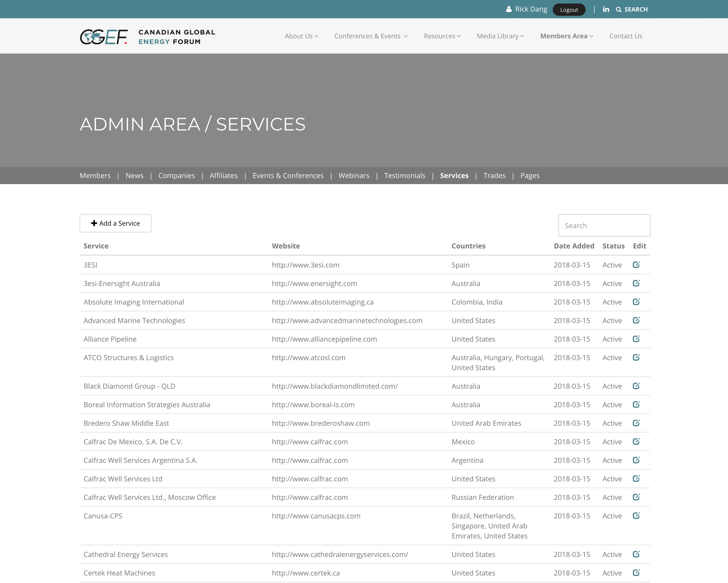Viewport: 728px width, 583px height.
Task: Click the Countries column header
Action: (x=468, y=246)
